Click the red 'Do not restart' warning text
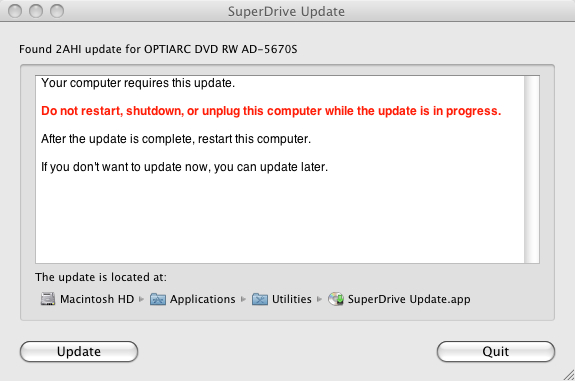Viewport: 575px width, 381px height. (x=271, y=111)
